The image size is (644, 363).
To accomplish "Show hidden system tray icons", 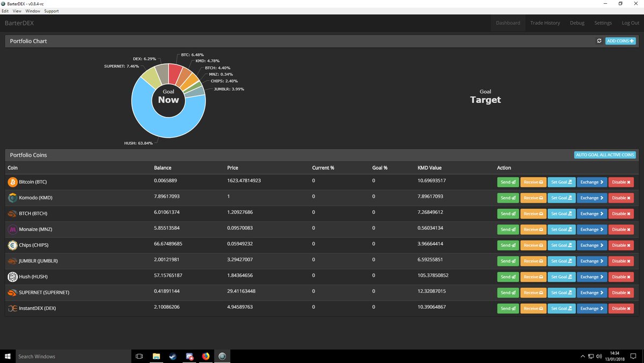I will click(583, 356).
